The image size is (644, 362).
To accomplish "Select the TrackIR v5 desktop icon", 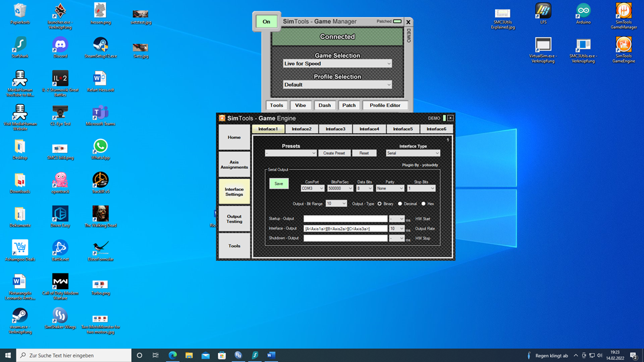I will tap(100, 182).
